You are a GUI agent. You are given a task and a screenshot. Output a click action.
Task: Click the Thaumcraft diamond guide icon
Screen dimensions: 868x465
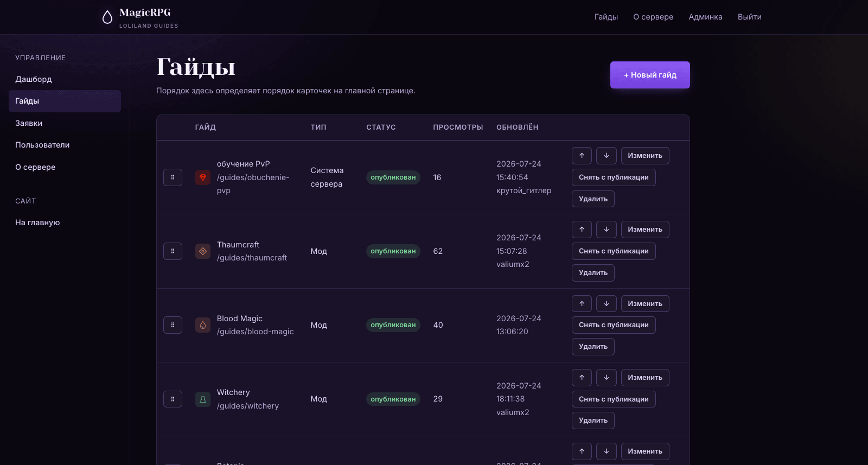pyautogui.click(x=203, y=251)
